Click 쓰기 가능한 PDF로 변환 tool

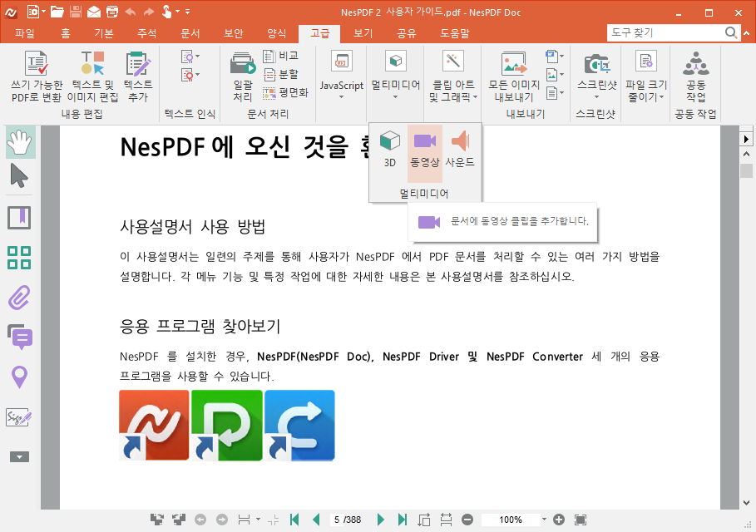pyautogui.click(x=37, y=76)
